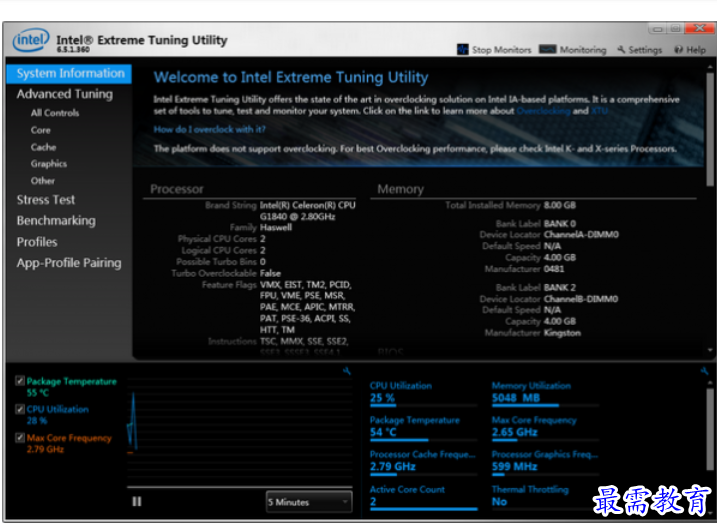
Task: Click the main panel vertical scrollbar thumb
Action: pyautogui.click(x=710, y=129)
